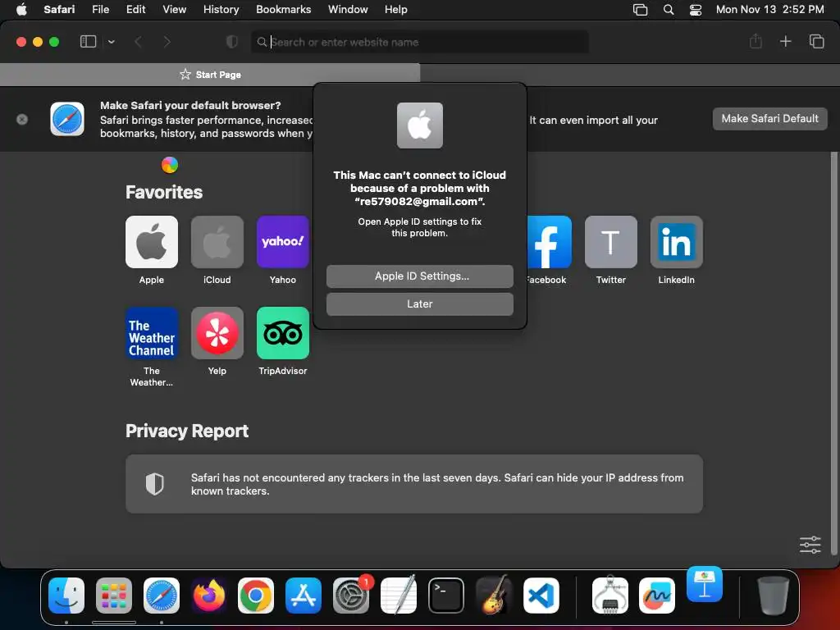Open Finder from the Dock

[66, 596]
